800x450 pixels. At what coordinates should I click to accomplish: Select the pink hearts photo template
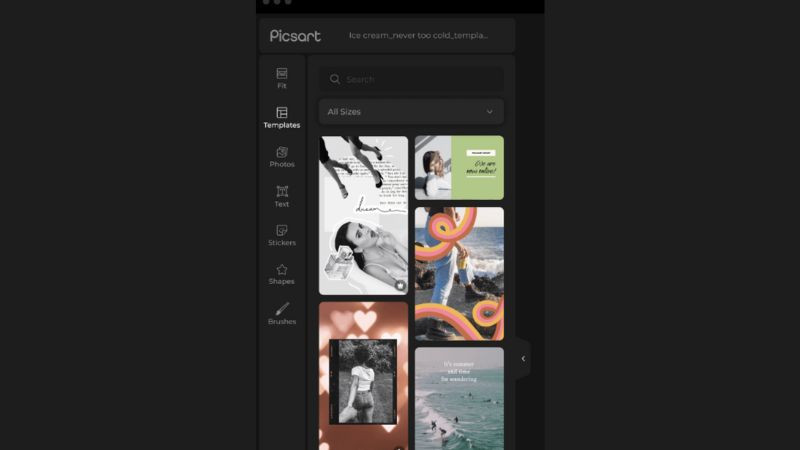click(x=363, y=375)
